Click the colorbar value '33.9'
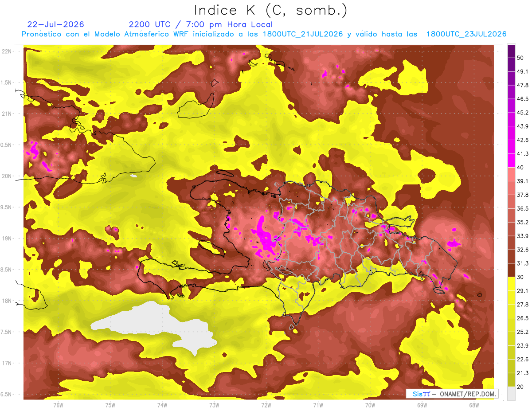 [523, 236]
